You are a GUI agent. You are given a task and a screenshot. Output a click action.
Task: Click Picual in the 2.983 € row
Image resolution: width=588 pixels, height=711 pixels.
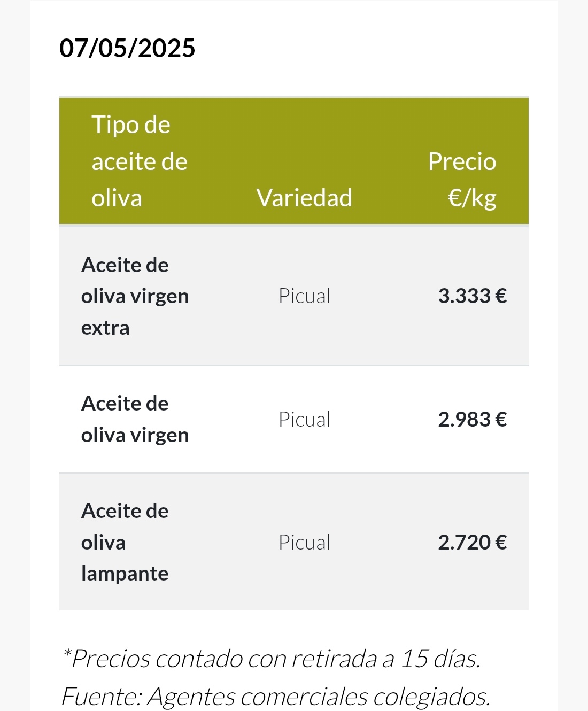point(304,420)
